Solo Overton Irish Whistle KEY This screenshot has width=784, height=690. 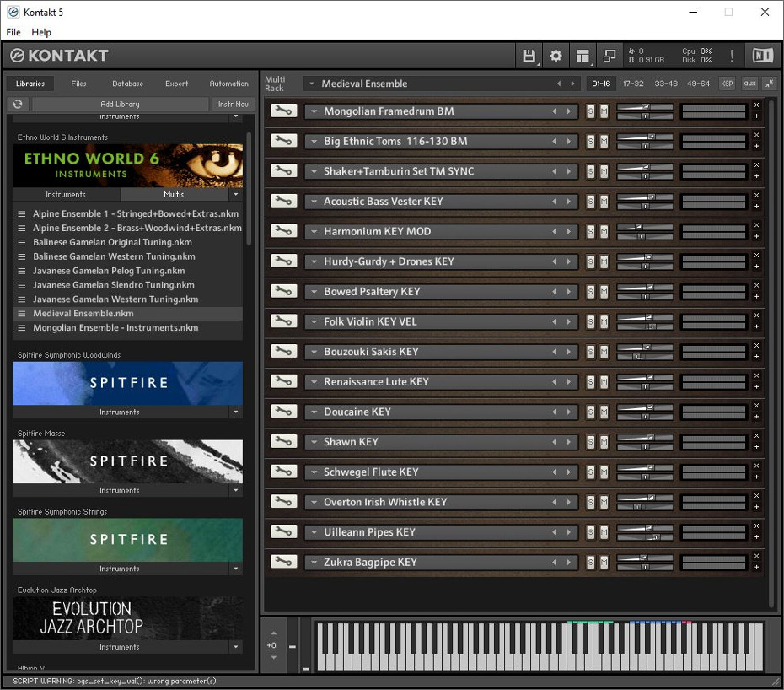(x=590, y=502)
